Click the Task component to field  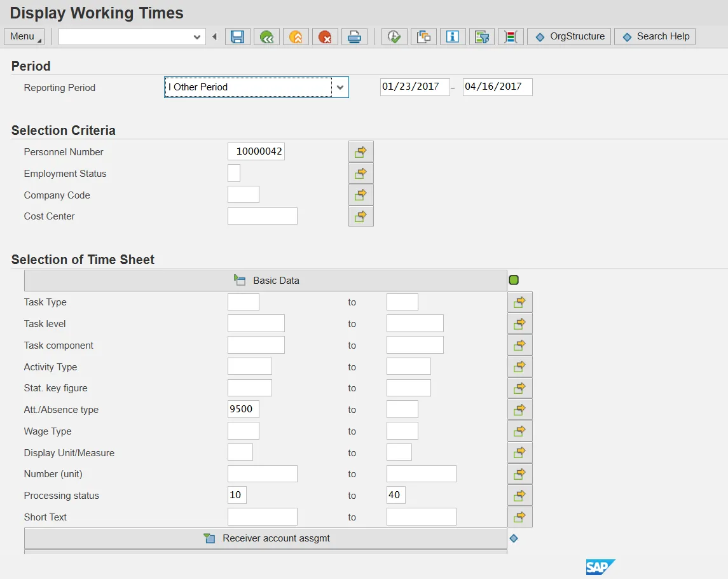(x=415, y=345)
